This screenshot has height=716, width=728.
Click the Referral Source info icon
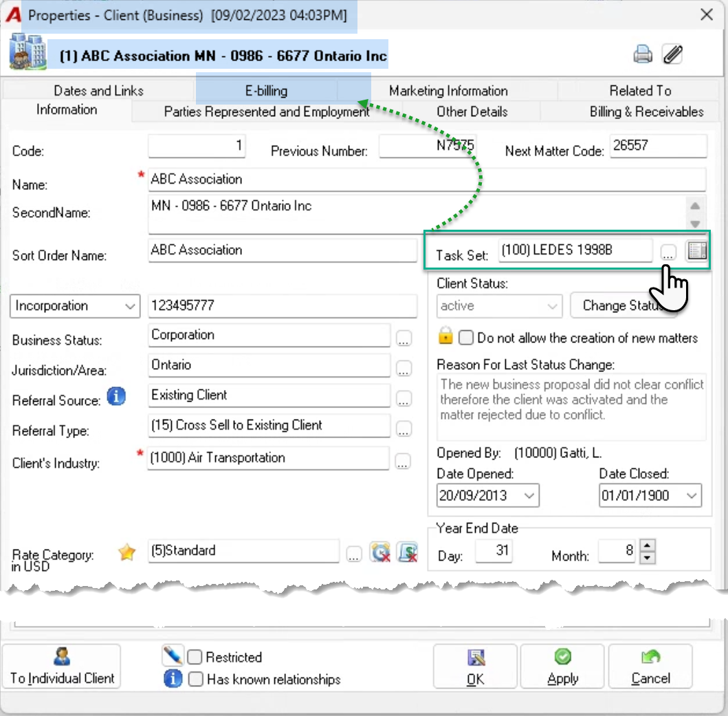(116, 396)
